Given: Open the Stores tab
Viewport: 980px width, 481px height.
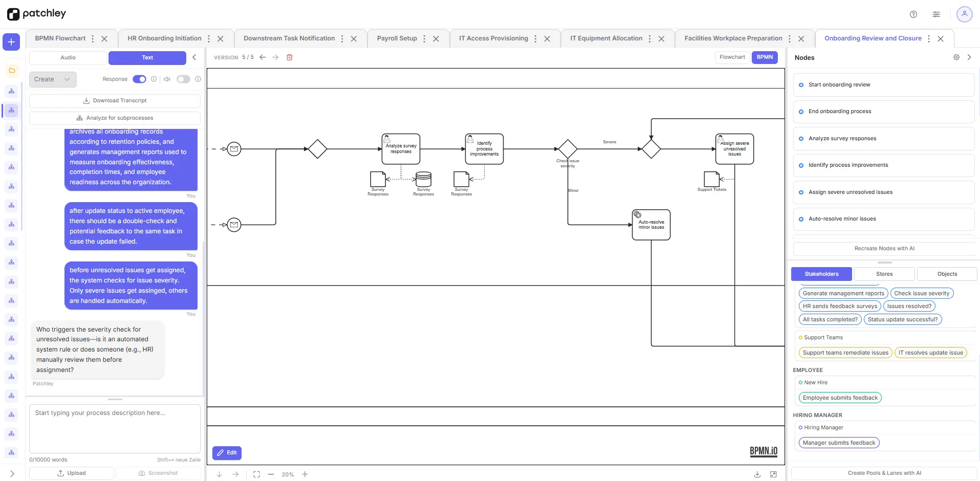Looking at the screenshot, I should [884, 274].
